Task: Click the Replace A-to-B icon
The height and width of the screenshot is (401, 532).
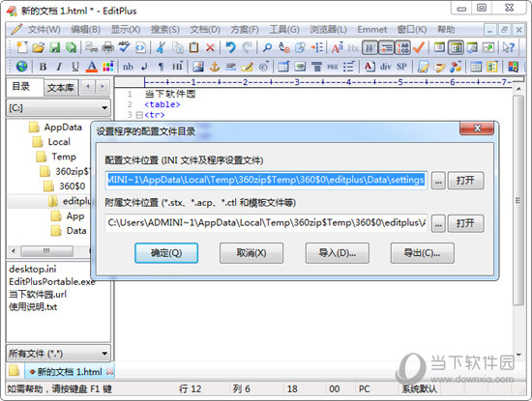Action: pos(283,47)
